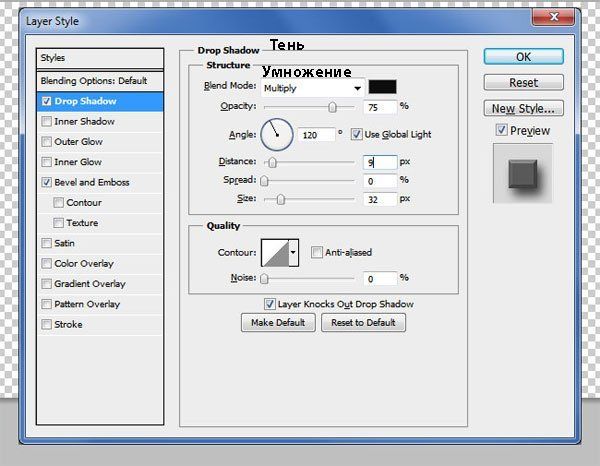Click the Opacity value field
This screenshot has height=466, width=600.
(x=380, y=108)
